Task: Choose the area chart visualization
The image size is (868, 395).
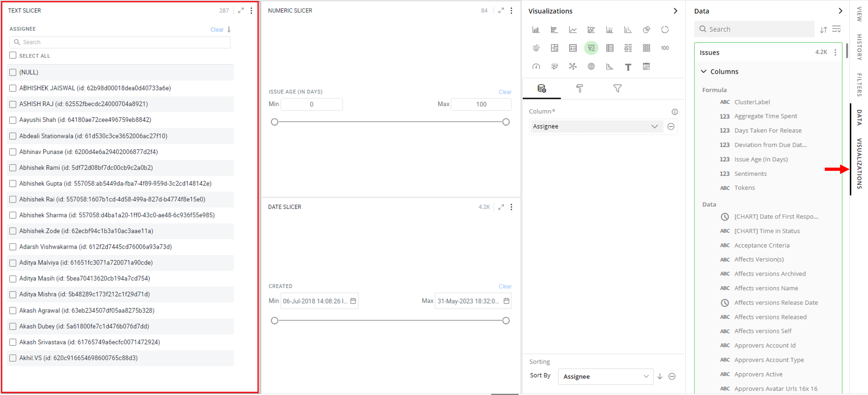Action: pyautogui.click(x=591, y=30)
